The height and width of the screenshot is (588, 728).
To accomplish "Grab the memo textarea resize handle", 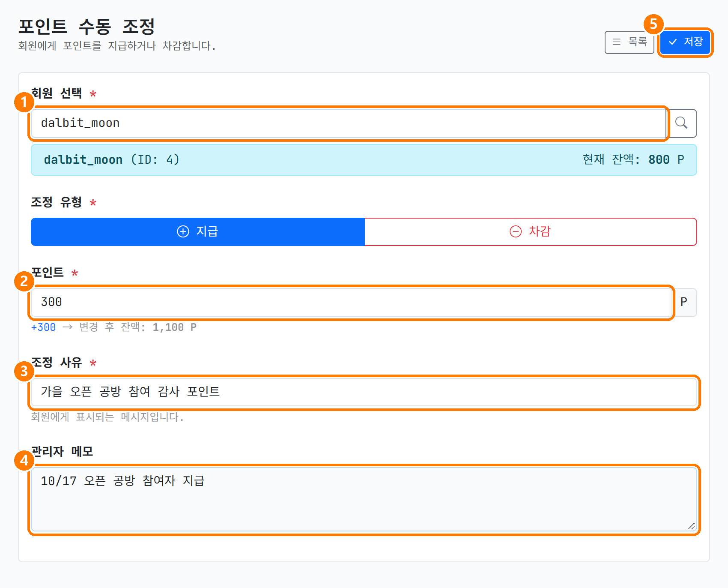I will (x=691, y=526).
